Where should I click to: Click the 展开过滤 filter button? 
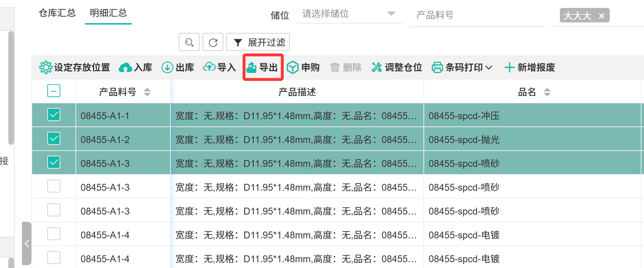coord(258,43)
